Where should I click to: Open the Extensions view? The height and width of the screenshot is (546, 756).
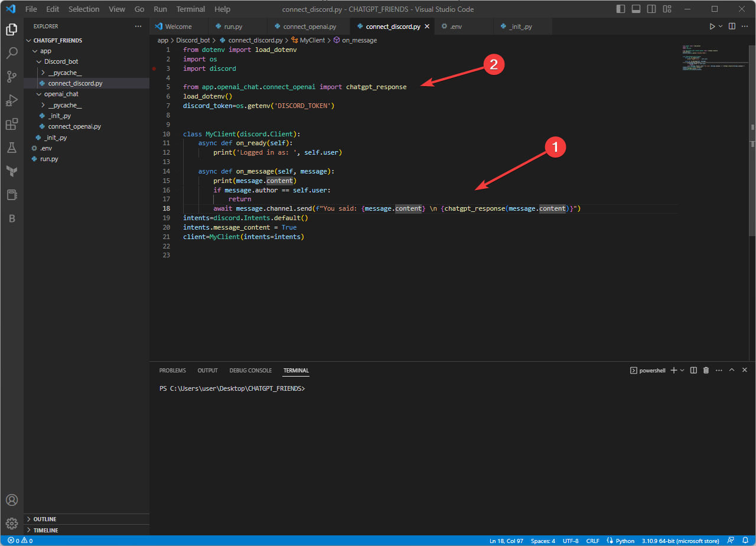[11, 124]
